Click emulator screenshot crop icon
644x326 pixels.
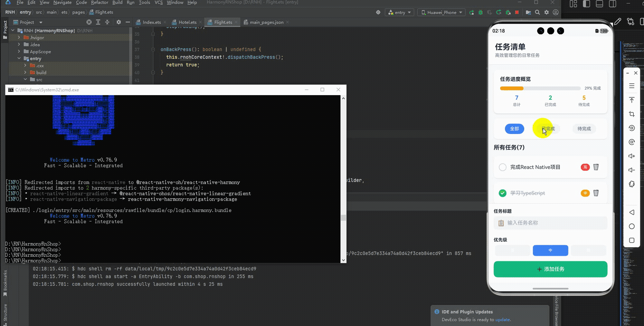tap(632, 114)
